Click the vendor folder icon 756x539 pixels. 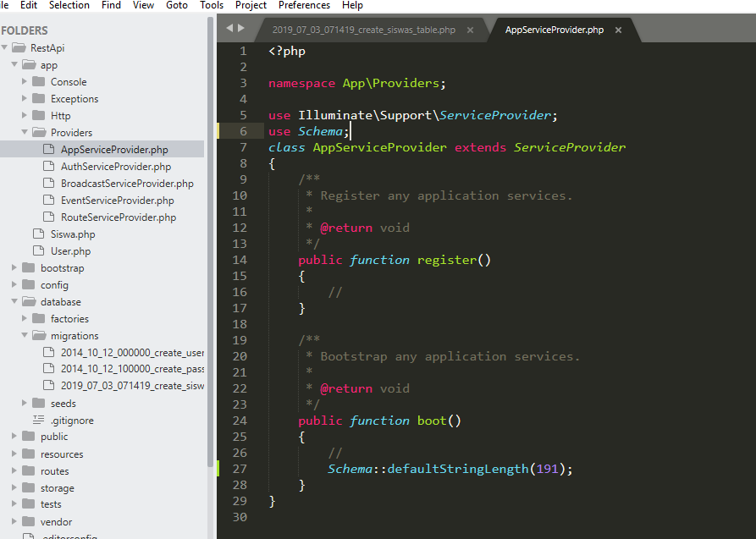[x=28, y=522]
